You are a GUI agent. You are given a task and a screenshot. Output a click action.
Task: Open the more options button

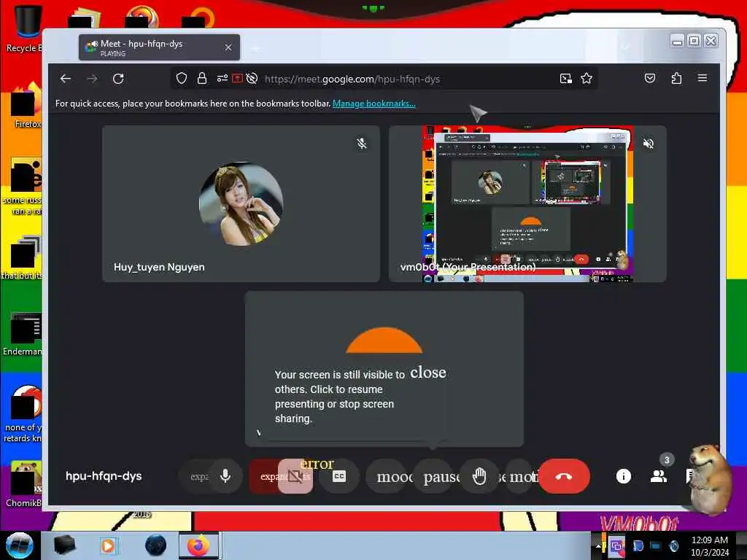(x=520, y=476)
